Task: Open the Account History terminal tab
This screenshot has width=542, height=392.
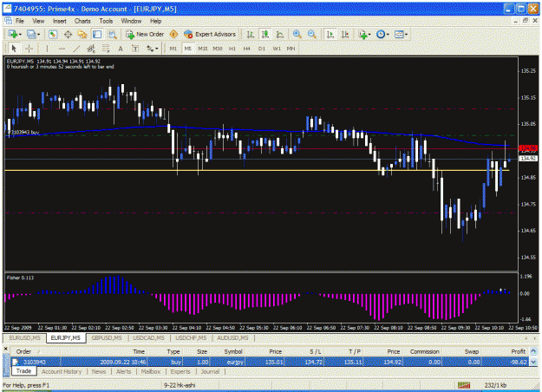Action: point(62,371)
